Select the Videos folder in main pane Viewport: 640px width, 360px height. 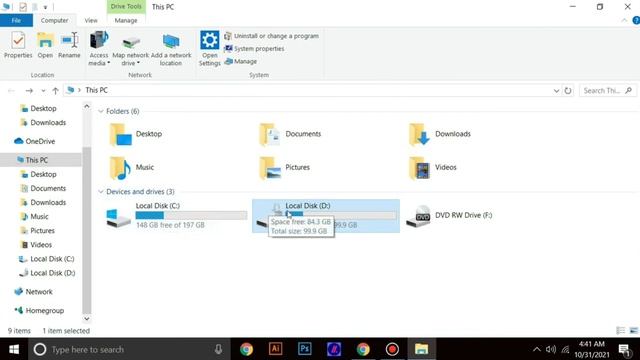tap(433, 167)
